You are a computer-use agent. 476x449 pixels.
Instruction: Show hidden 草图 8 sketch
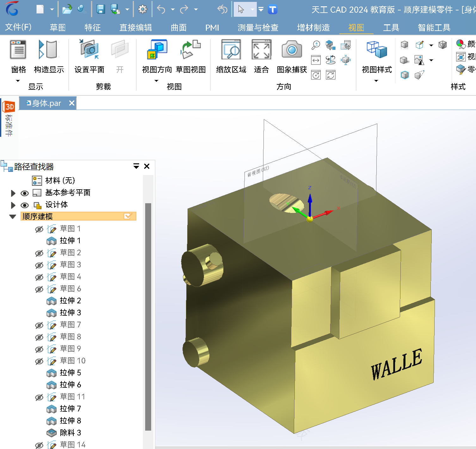(39, 337)
